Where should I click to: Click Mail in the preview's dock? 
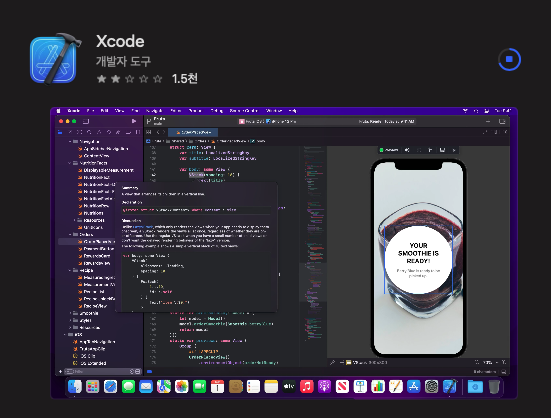146,387
